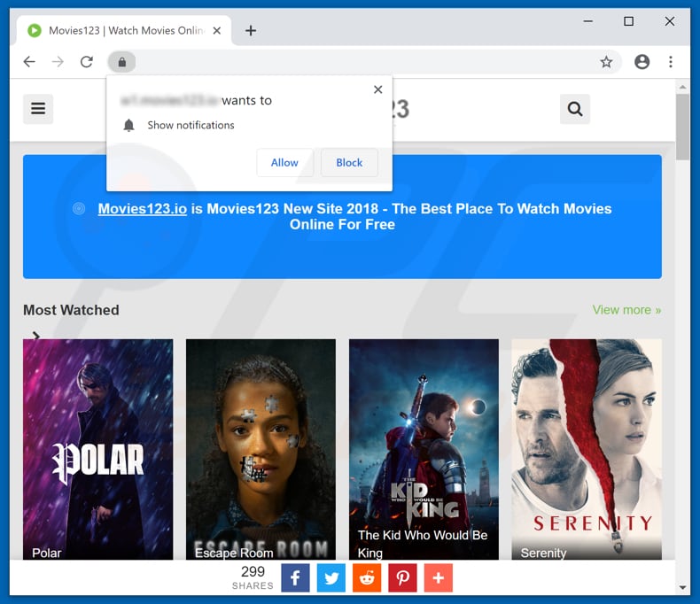Share the page on Reddit

point(367,578)
